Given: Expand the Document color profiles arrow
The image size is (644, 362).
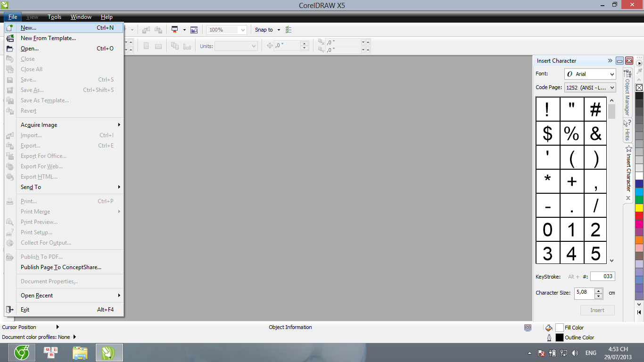Looking at the screenshot, I should pos(74,337).
